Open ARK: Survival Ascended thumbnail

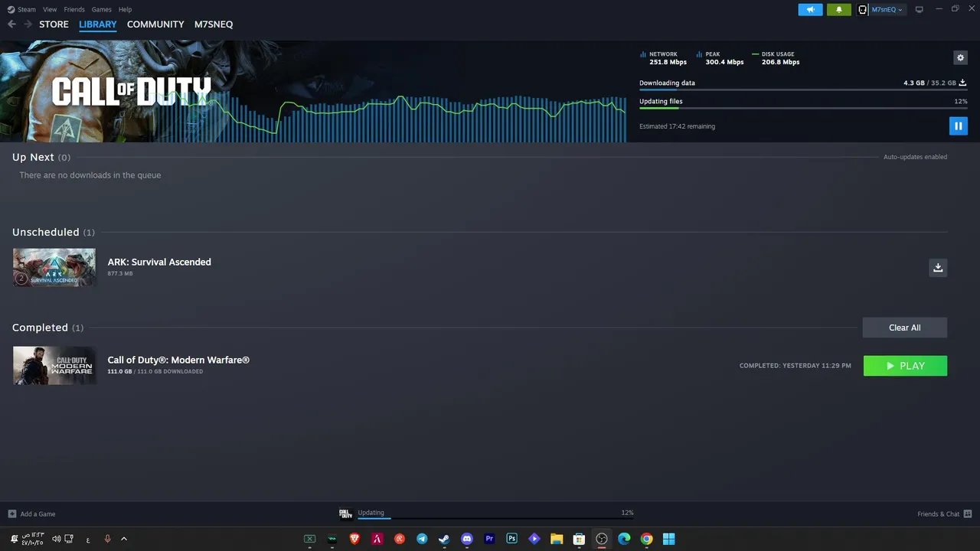pyautogui.click(x=54, y=267)
